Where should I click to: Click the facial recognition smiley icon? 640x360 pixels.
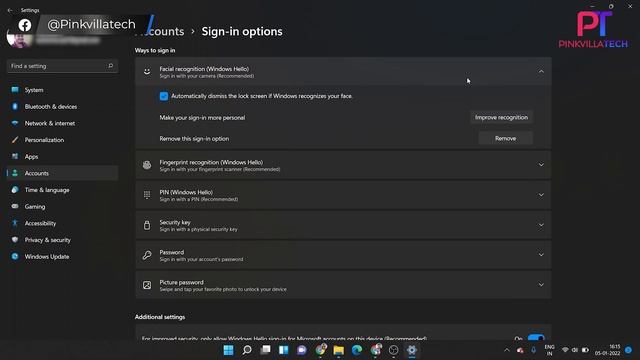pyautogui.click(x=147, y=72)
